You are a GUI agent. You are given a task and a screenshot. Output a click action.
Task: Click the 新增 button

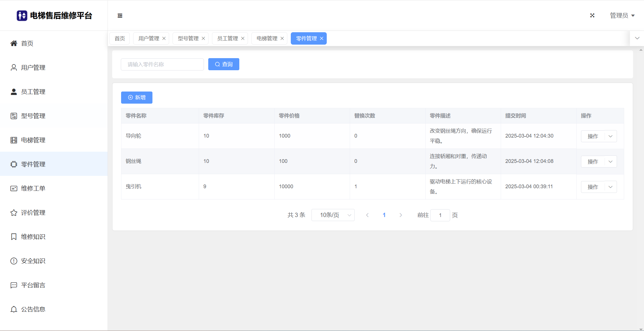137,98
